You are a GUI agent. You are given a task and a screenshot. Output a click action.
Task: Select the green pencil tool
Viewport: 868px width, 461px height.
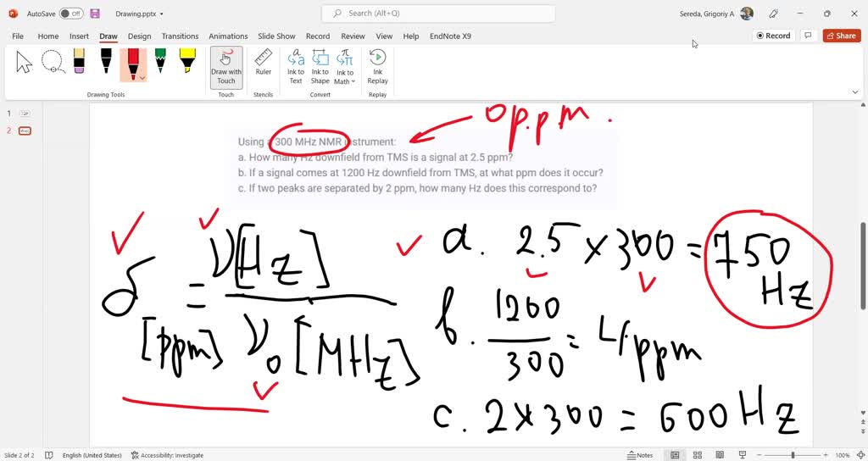[x=160, y=61]
